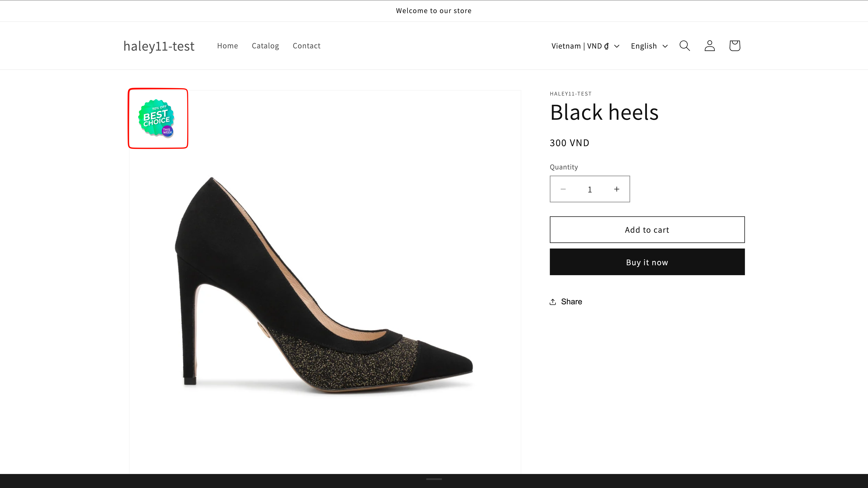Open the black heels product image

point(325,282)
